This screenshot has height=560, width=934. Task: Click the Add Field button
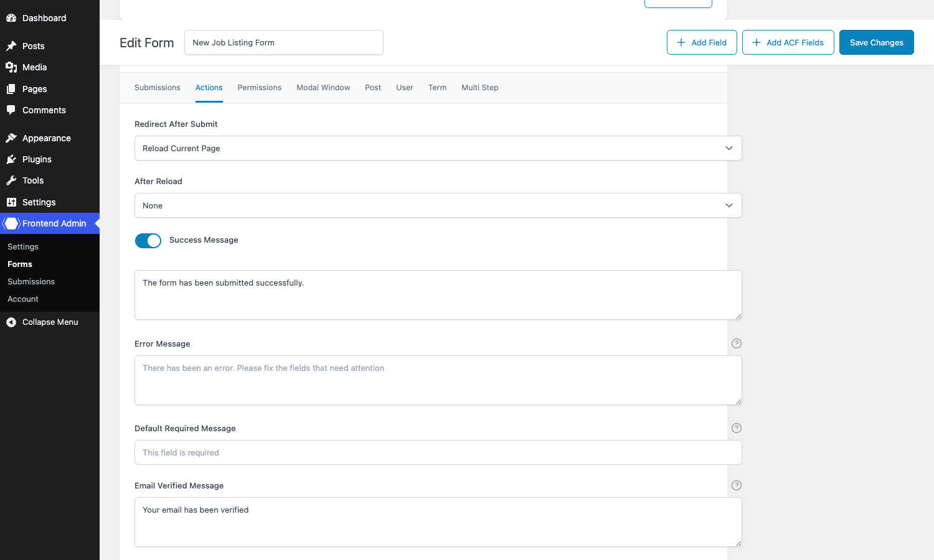[702, 42]
